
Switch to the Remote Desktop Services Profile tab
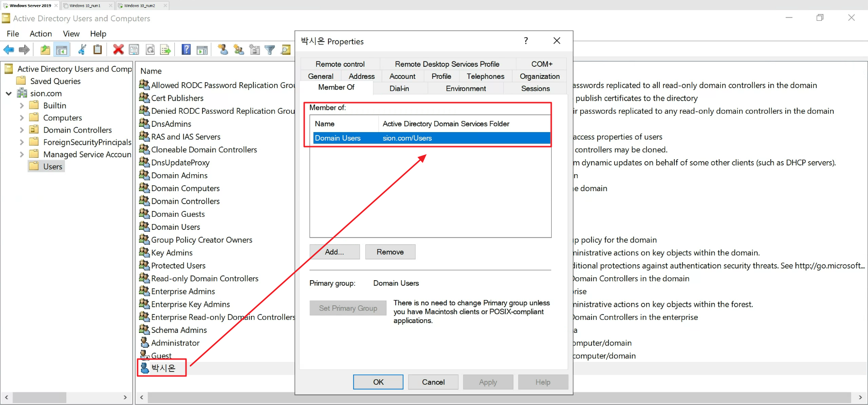click(447, 64)
